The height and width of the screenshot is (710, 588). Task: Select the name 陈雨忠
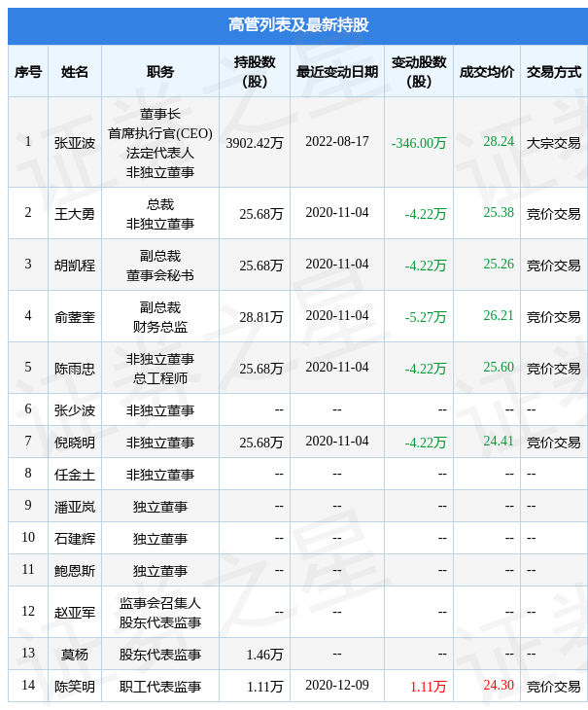75,369
